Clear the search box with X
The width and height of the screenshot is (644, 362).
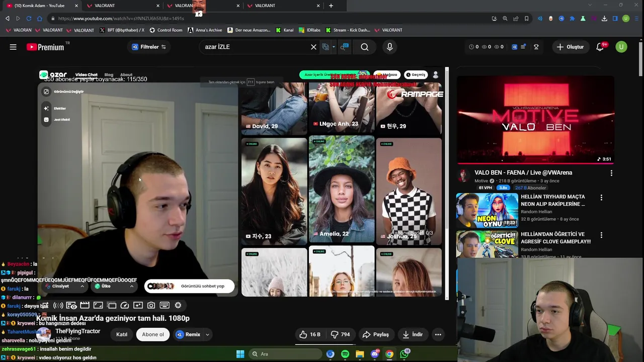coord(313,47)
